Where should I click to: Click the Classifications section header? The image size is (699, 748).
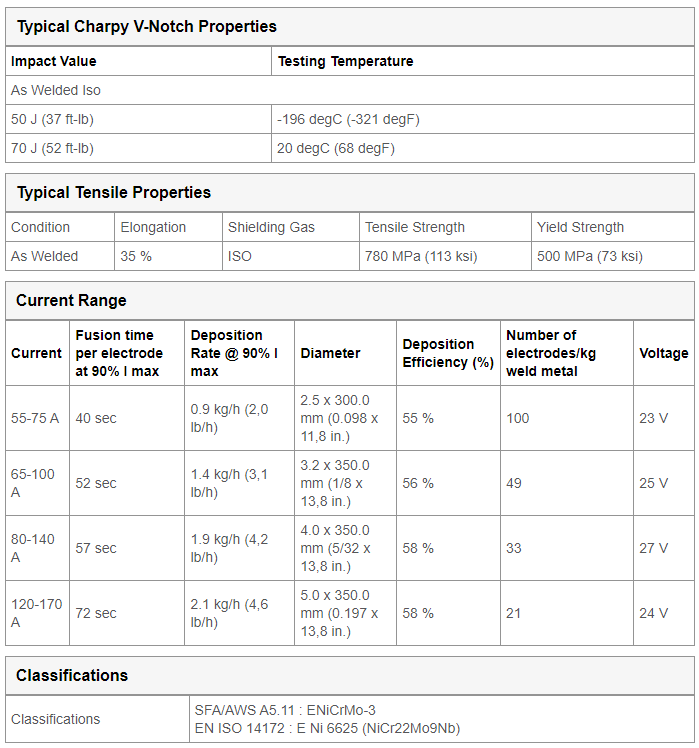72,675
